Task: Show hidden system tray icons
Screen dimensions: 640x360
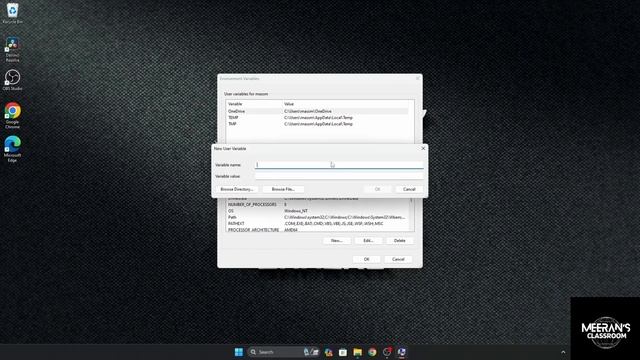Action: coord(563,352)
